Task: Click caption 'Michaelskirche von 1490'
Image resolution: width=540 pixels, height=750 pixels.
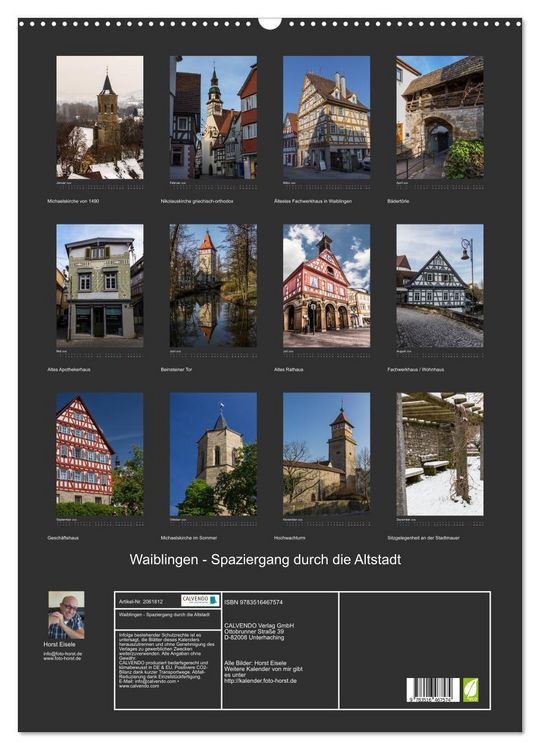Action: pyautogui.click(x=73, y=201)
